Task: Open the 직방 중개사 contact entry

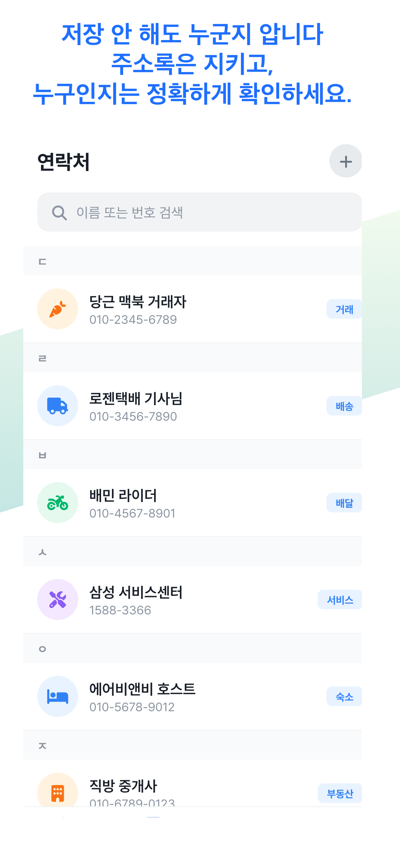Action: point(193,783)
